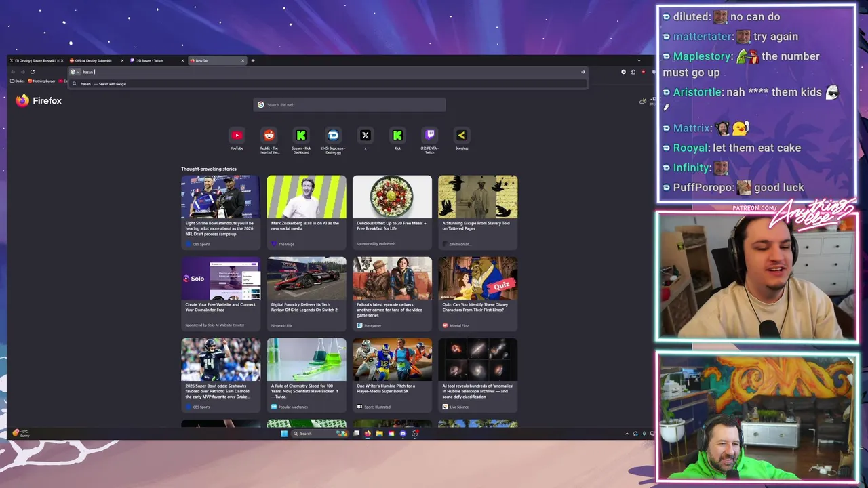Click the white circular toolbar icon
This screenshot has height=488, width=868.
624,72
